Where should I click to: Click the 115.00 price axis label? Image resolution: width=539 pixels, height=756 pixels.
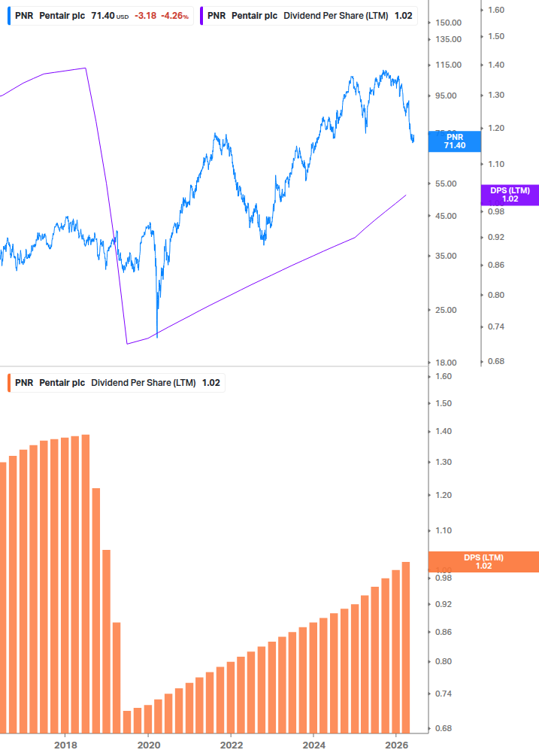pyautogui.click(x=449, y=65)
